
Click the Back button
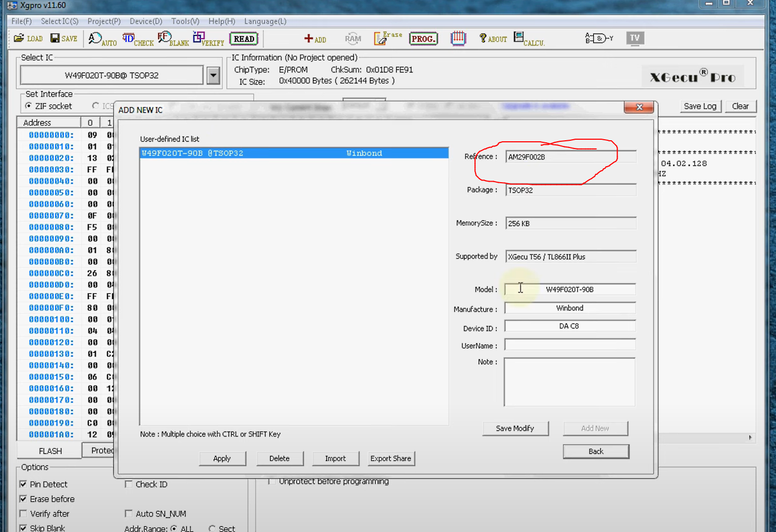point(596,451)
